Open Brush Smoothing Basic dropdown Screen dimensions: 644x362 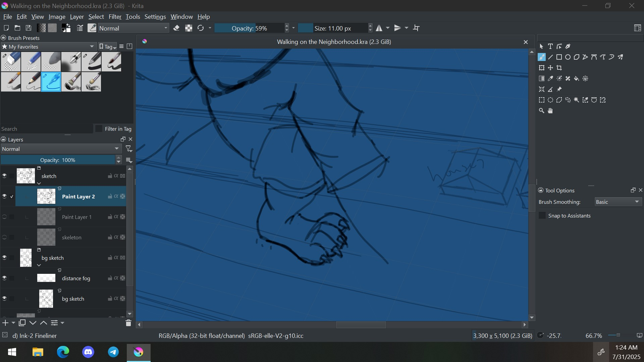point(618,202)
